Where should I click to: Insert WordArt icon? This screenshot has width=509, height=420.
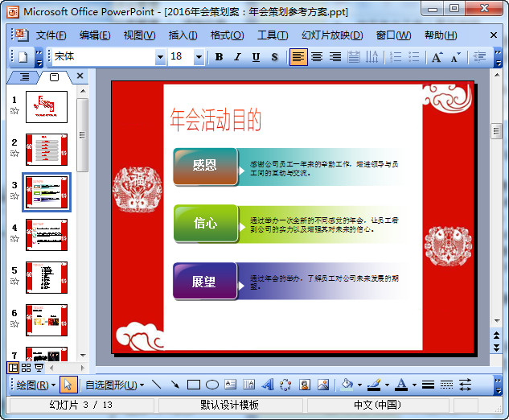pos(268,385)
